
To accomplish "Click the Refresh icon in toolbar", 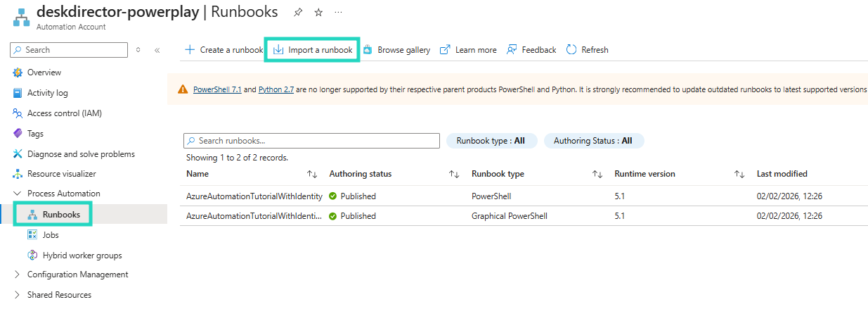I will pos(571,50).
